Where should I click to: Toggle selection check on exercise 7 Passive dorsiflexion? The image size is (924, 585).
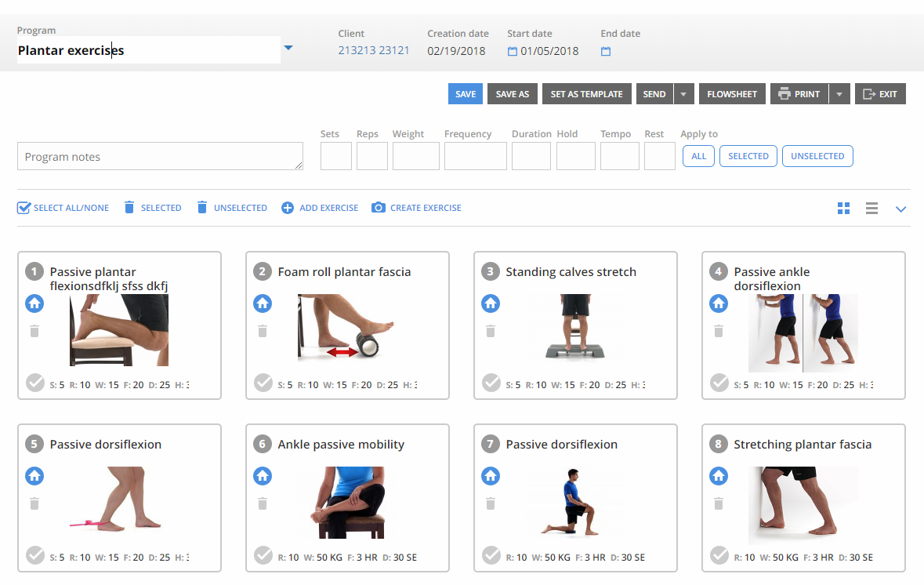pyautogui.click(x=491, y=555)
